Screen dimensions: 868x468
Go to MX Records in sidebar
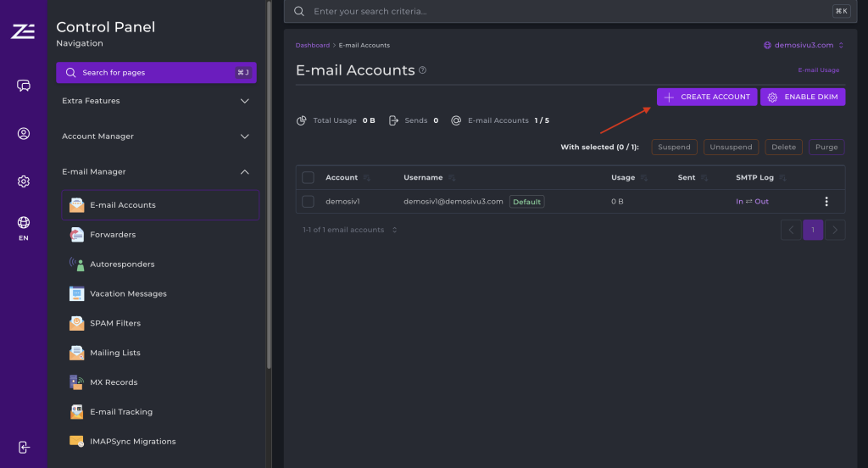(114, 382)
